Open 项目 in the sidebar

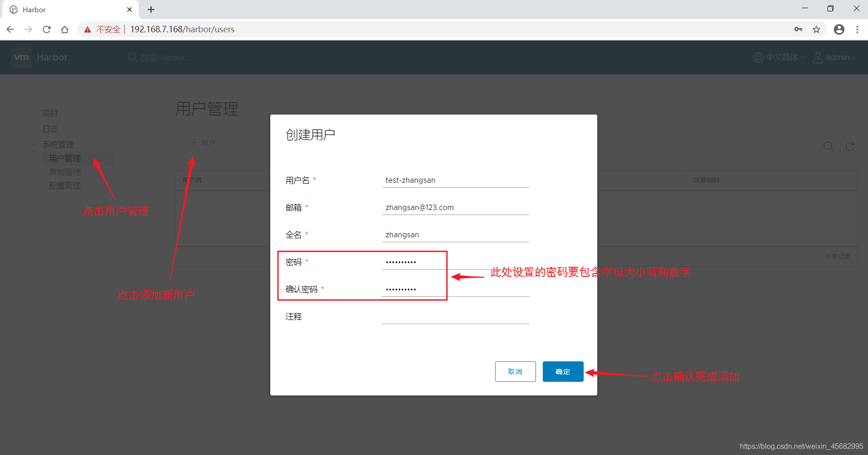pos(50,113)
